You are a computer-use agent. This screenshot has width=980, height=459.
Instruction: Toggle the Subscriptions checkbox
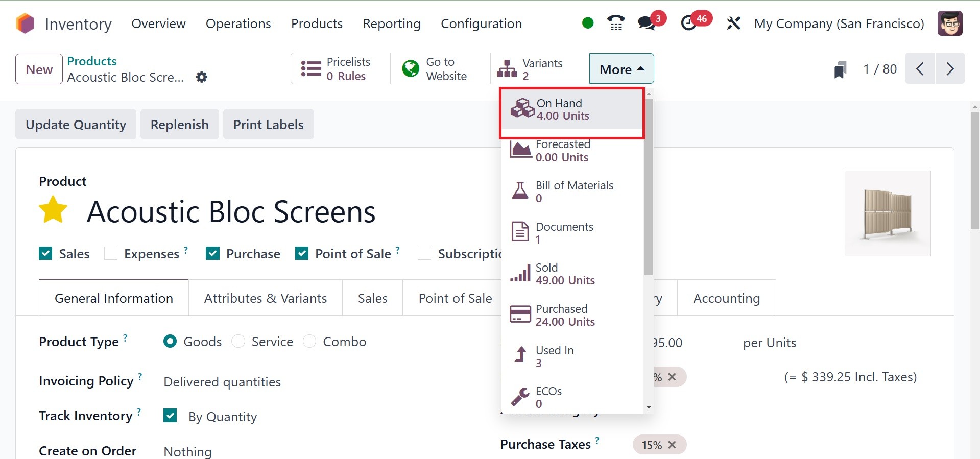coord(424,253)
